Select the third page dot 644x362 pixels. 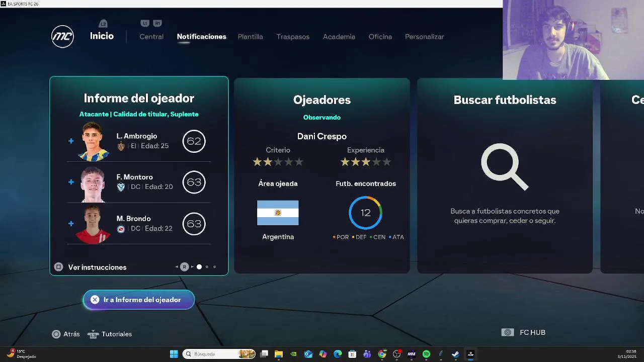coord(214,267)
